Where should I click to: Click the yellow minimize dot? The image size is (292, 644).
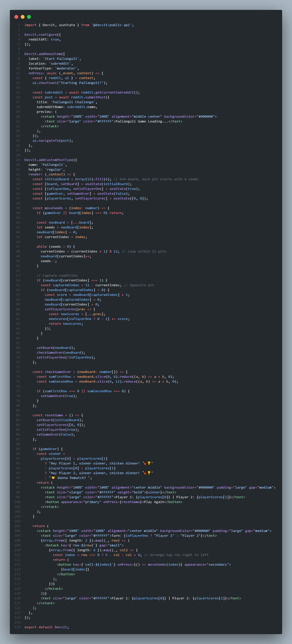(x=23, y=17)
